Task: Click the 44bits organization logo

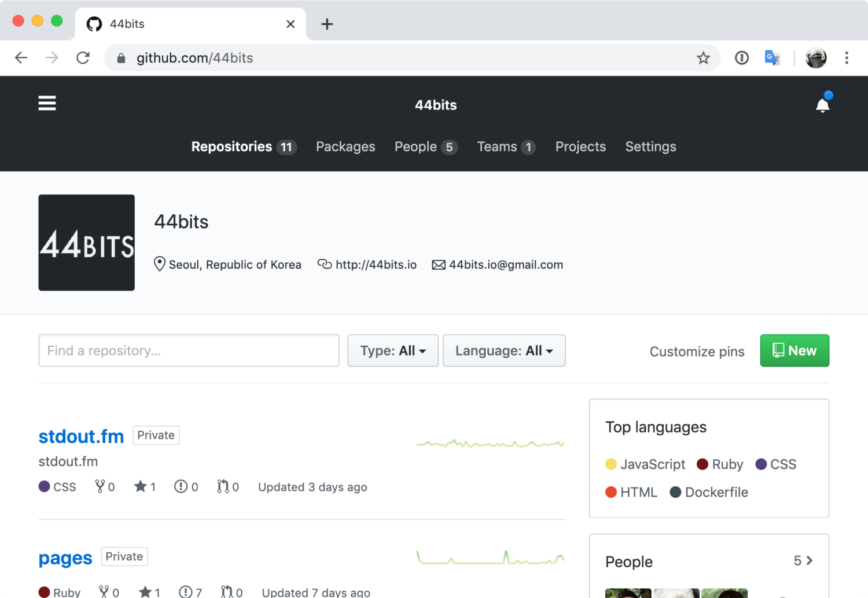Action: pyautogui.click(x=87, y=243)
